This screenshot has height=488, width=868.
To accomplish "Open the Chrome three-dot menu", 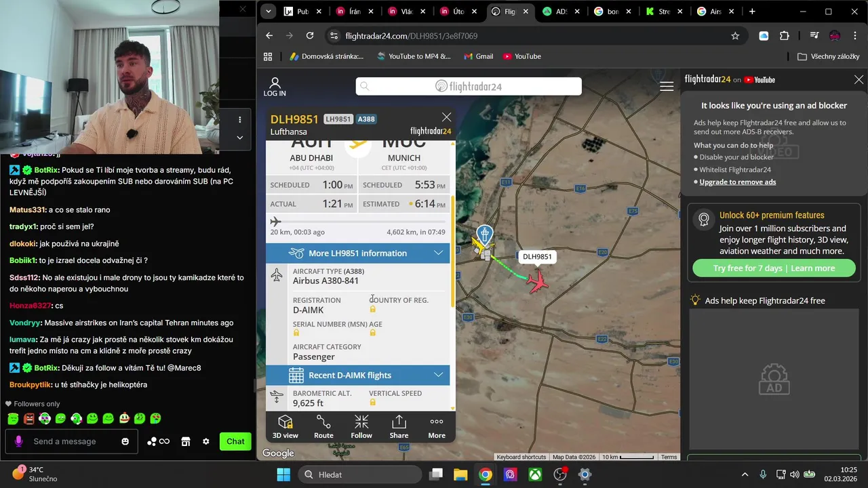I will point(855,36).
